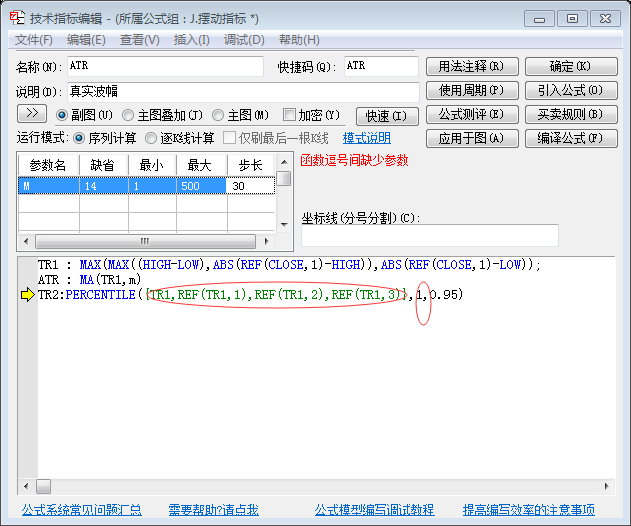Click the 步长 column header
631x526 pixels.
(x=251, y=165)
